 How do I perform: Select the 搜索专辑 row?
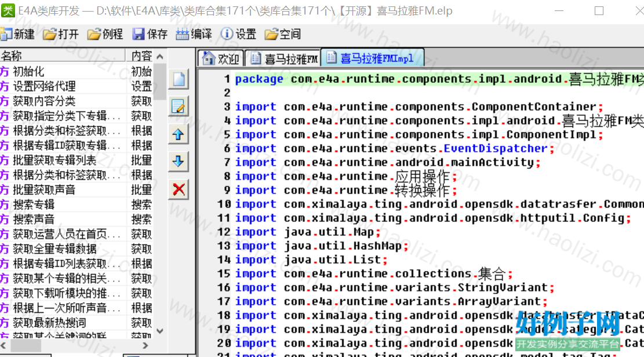click(77, 205)
